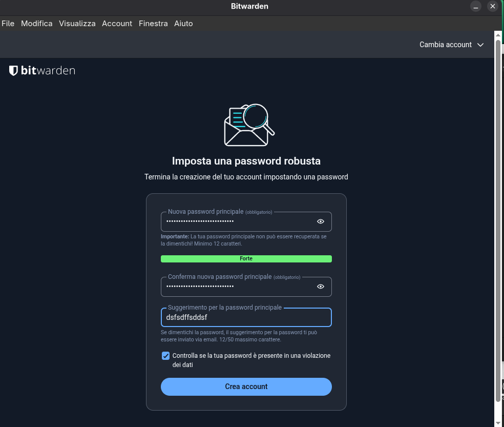Minimize the Bitwarden window
Viewport: 504px width, 427px height.
pos(476,7)
